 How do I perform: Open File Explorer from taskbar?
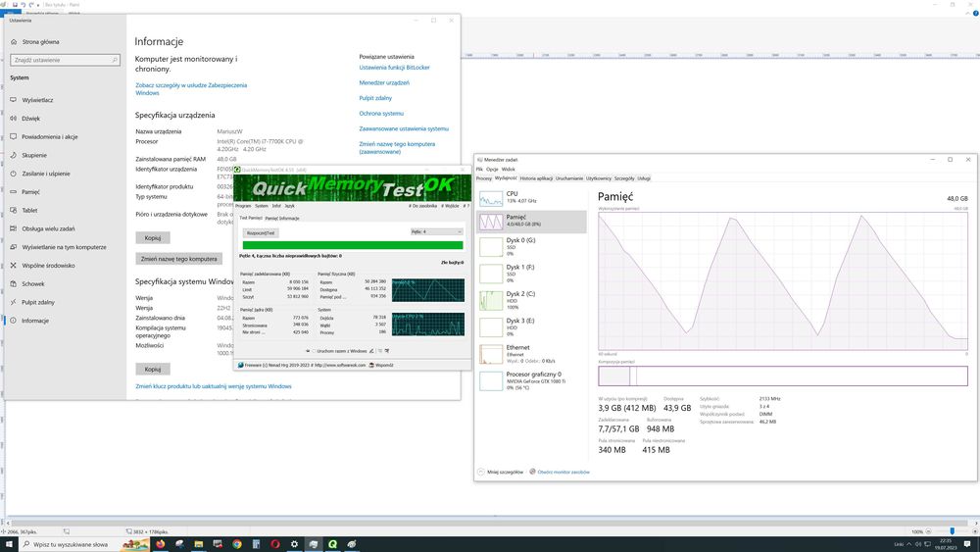tap(199, 544)
